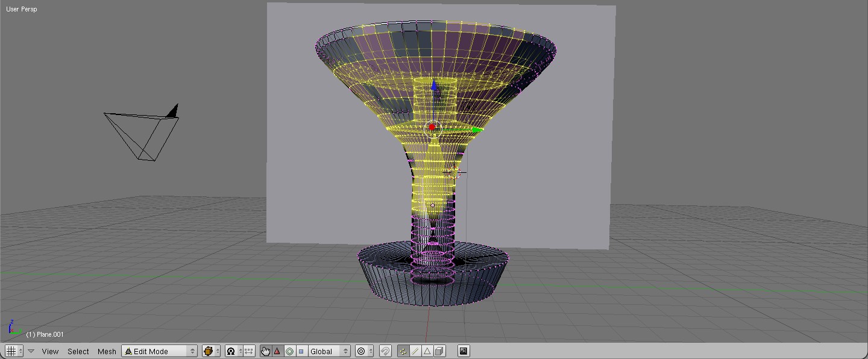Select the rotate manipulator circle icon
Viewport: 868px width, 359px height.
289,351
